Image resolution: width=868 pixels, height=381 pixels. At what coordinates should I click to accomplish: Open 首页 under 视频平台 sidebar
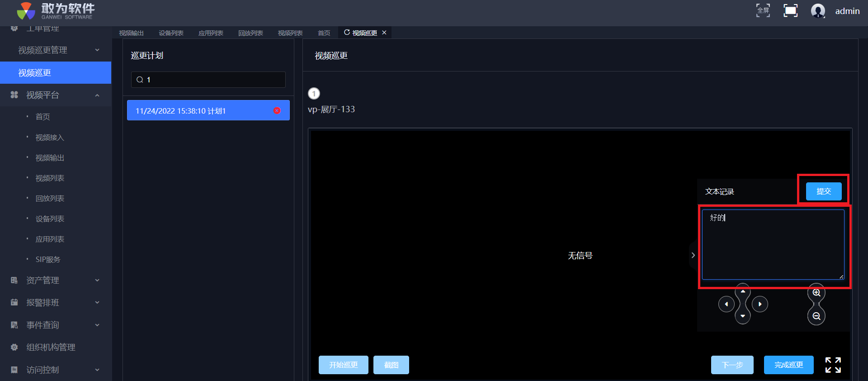tap(43, 117)
